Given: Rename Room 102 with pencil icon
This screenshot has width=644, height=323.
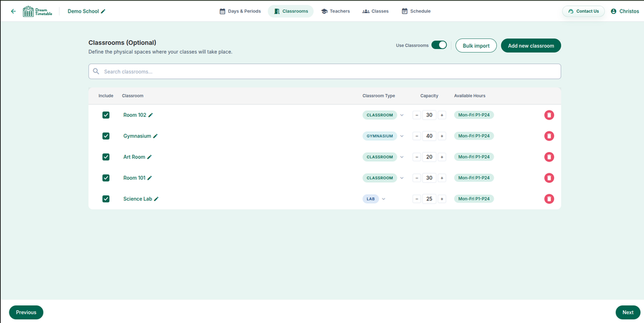Looking at the screenshot, I should click(151, 116).
